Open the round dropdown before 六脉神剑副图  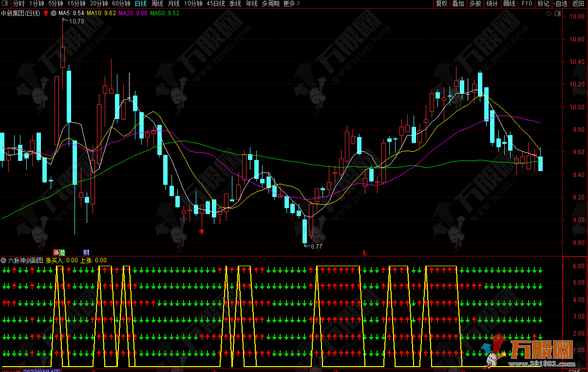(x=4, y=260)
